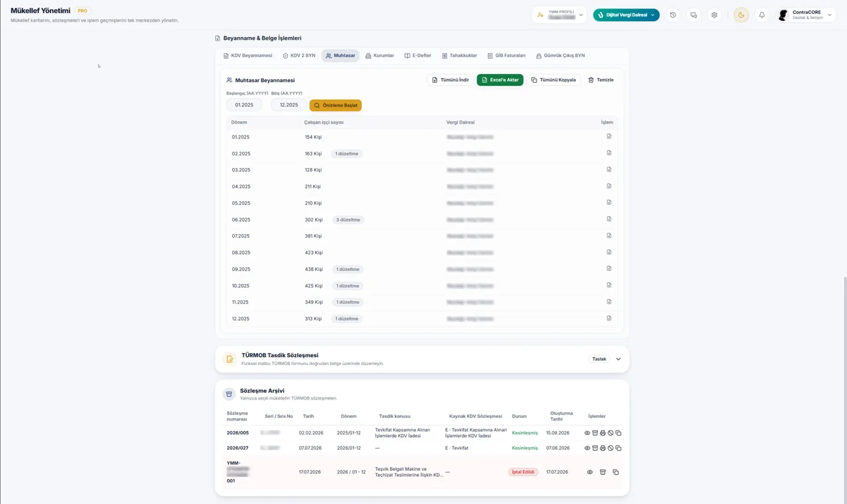Click the Başlangıç date field 01.2025
847x504 pixels.
click(244, 105)
